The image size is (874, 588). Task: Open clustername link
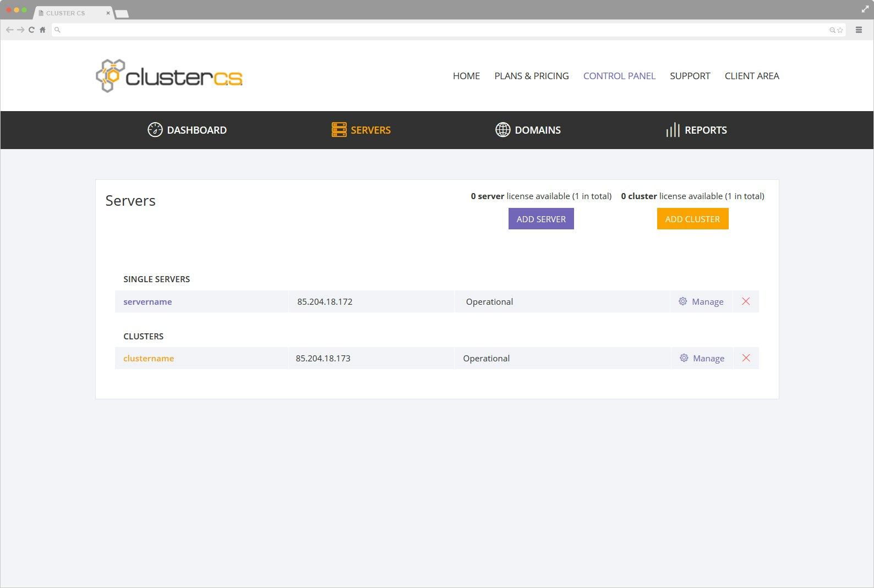pyautogui.click(x=149, y=358)
